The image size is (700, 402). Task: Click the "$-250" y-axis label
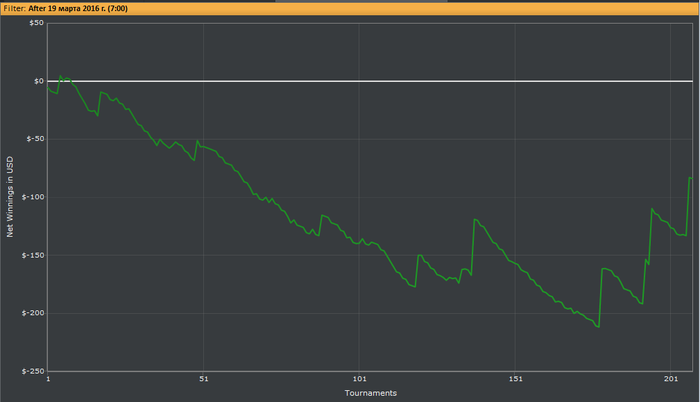pyautogui.click(x=33, y=371)
